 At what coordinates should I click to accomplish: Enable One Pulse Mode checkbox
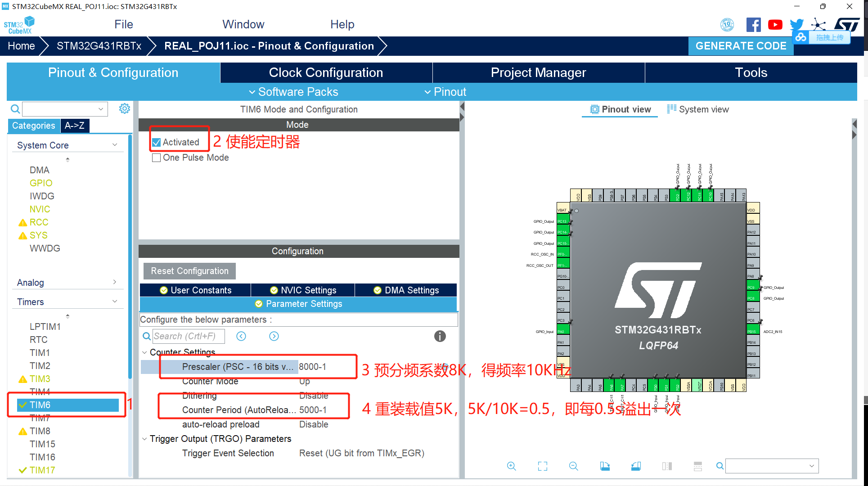point(157,158)
